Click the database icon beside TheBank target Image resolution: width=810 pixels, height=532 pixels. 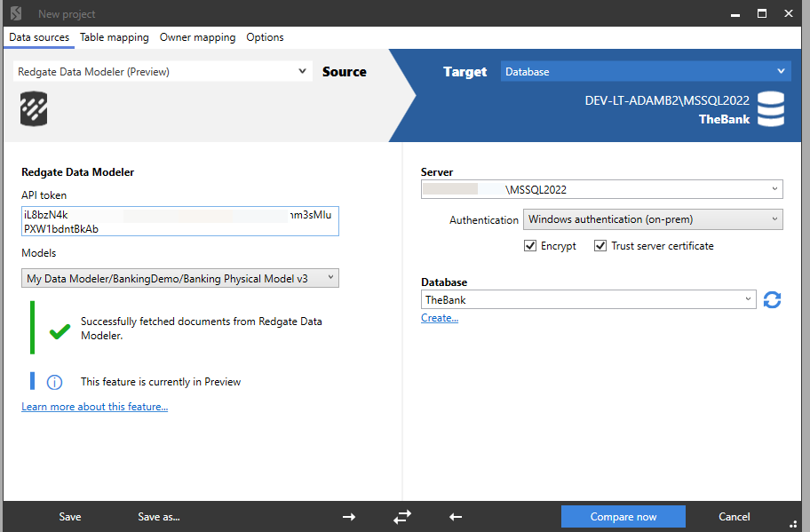point(771,108)
